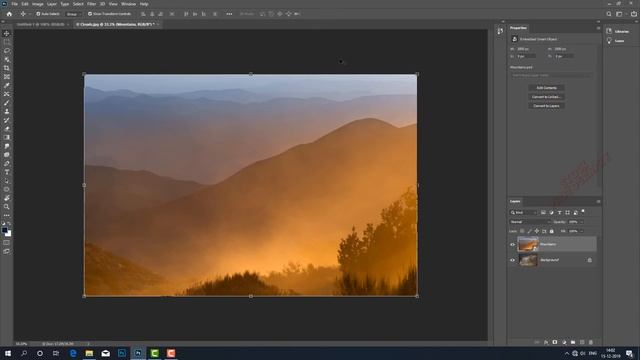Open the Libraries panel
Image resolution: width=640 pixels, height=360 pixels.
pos(618,31)
